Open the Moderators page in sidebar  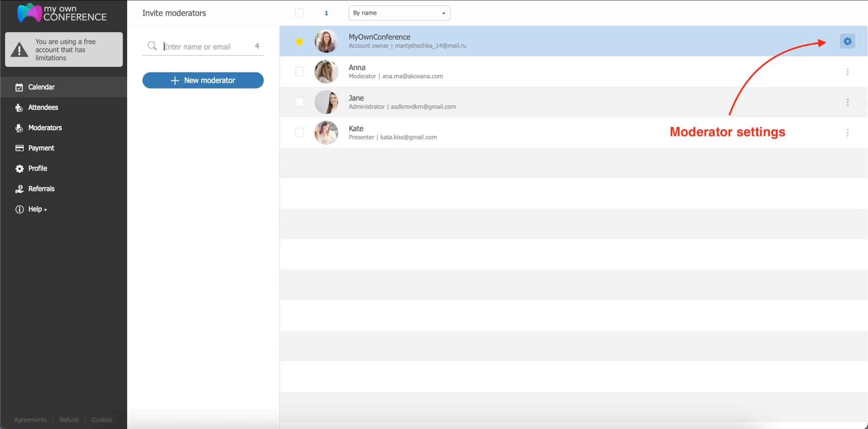click(x=45, y=128)
